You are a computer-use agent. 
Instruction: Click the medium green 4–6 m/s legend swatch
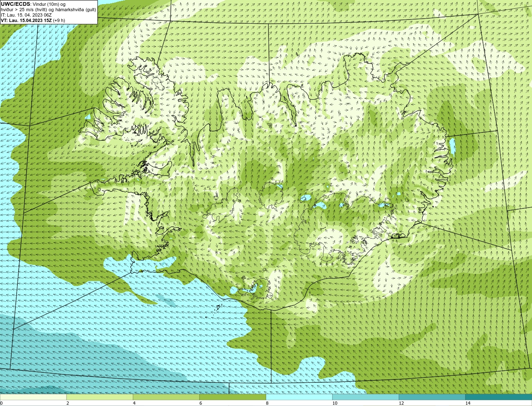click(166, 397)
